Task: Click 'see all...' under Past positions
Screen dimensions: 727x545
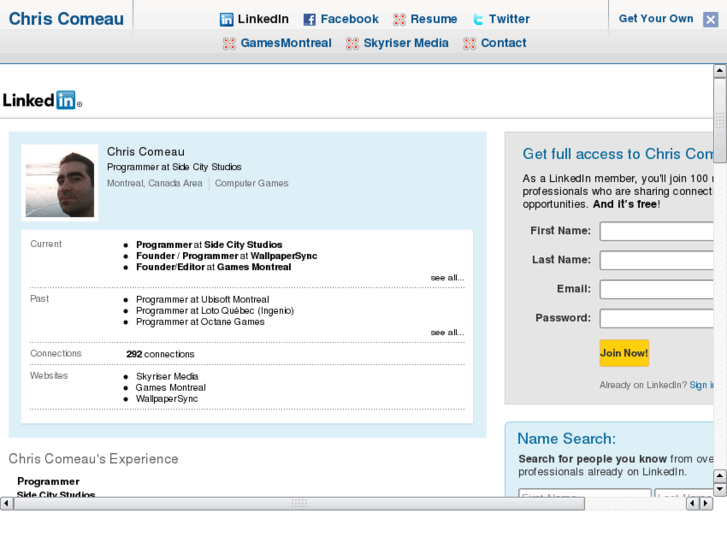Action: coord(447,333)
